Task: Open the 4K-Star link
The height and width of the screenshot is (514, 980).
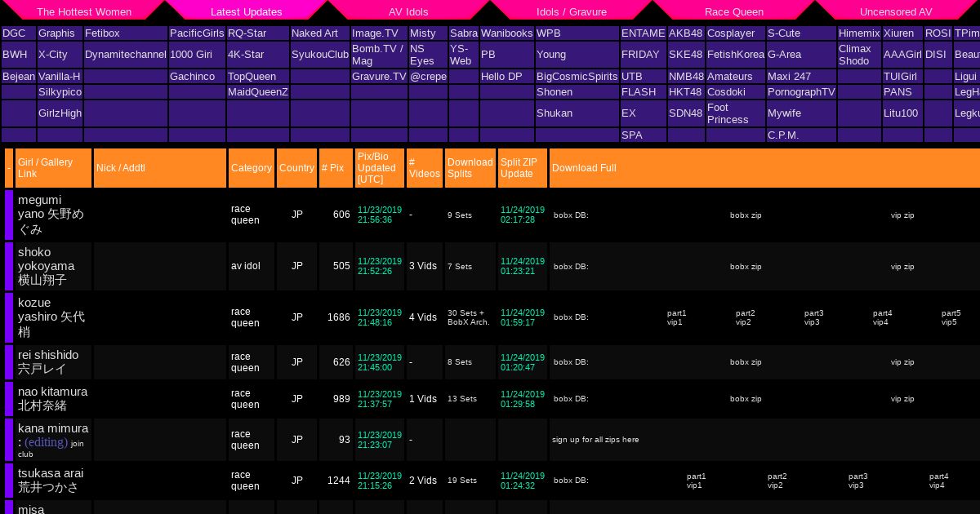Action: click(246, 55)
